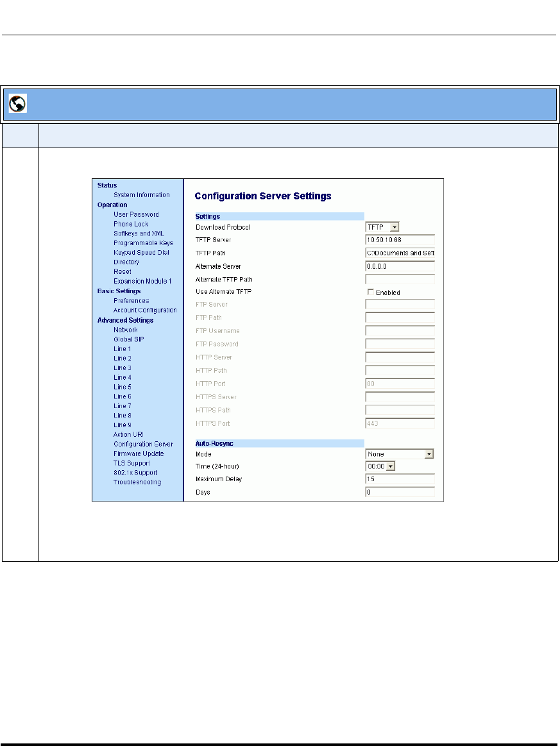The height and width of the screenshot is (746, 560).
Task: Open Line 9 settings
Action: click(123, 425)
